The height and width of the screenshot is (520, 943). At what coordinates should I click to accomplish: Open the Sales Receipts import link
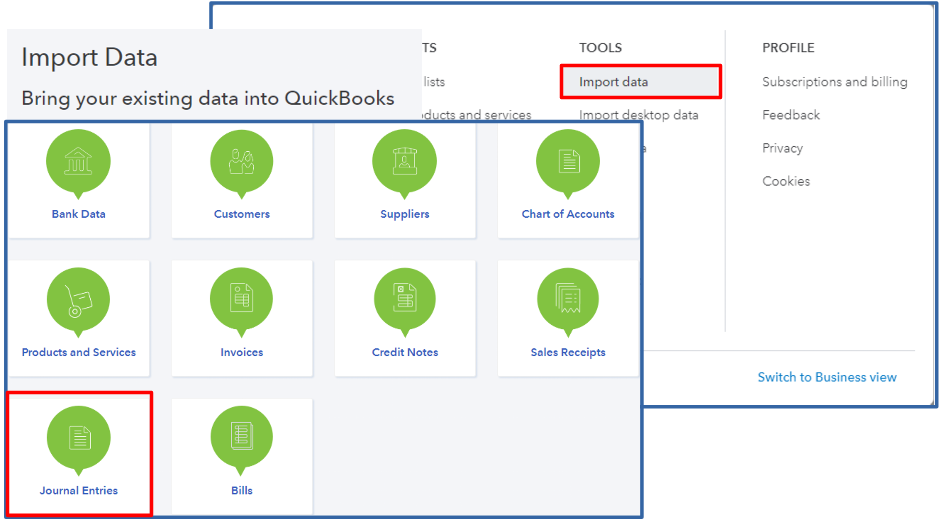(568, 352)
